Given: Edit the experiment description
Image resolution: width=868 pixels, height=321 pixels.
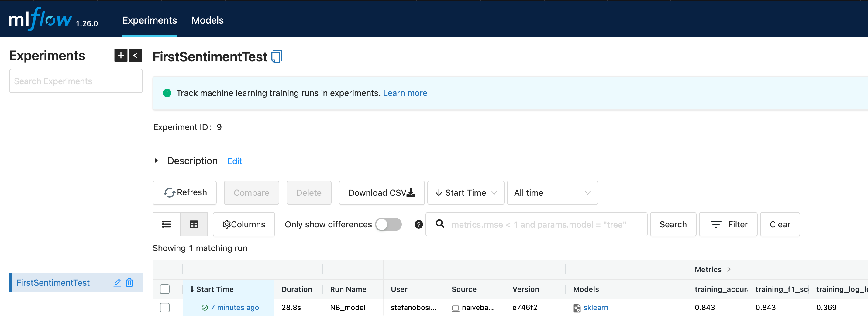Looking at the screenshot, I should point(235,161).
